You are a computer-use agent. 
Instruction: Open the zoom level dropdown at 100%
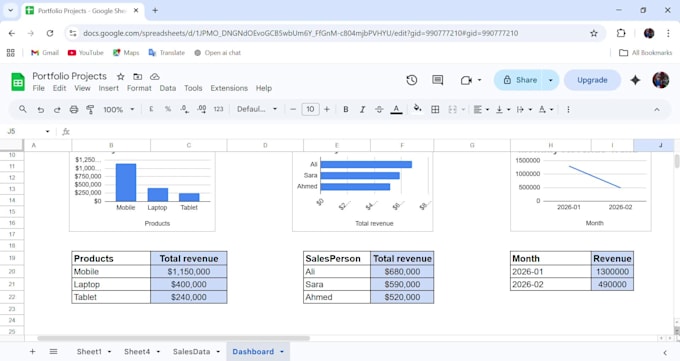click(x=118, y=109)
